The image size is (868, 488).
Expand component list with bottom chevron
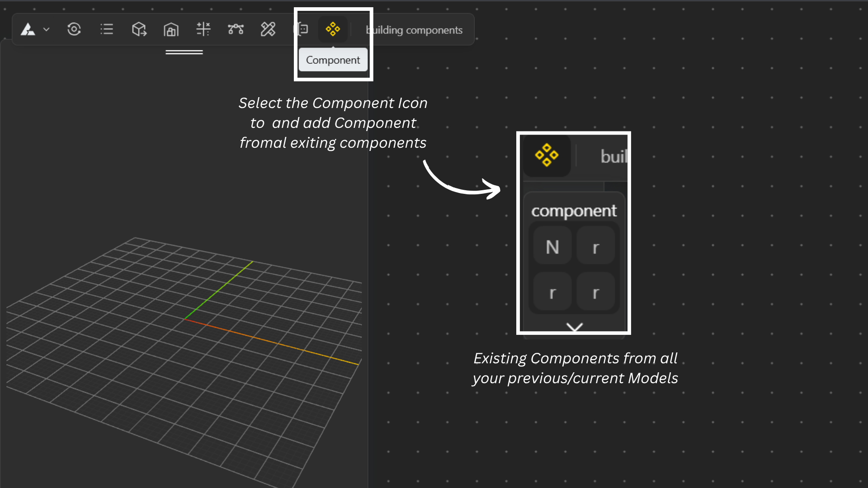tap(575, 327)
